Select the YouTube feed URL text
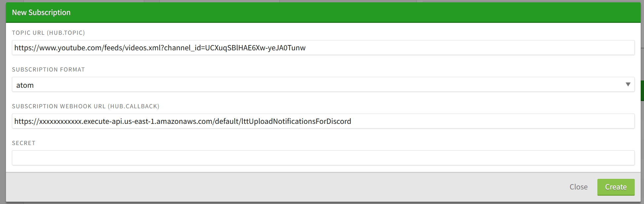This screenshot has width=644, height=204. (160, 48)
